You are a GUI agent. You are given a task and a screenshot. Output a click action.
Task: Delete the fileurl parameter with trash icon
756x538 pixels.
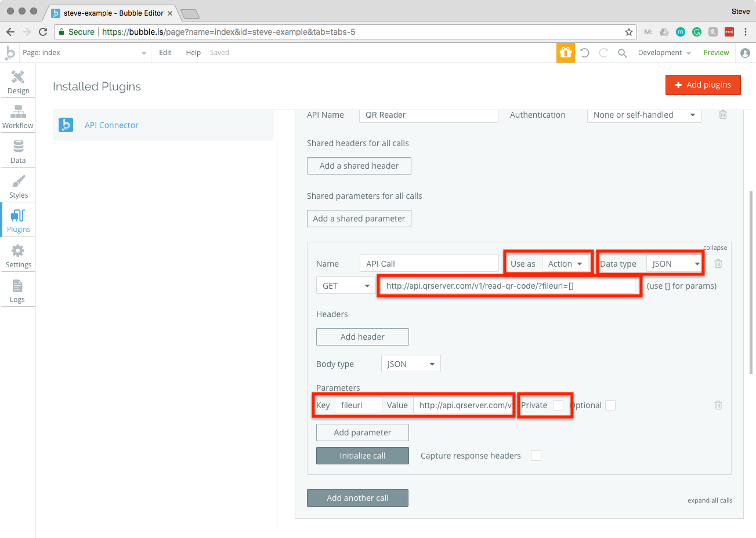[x=718, y=405]
